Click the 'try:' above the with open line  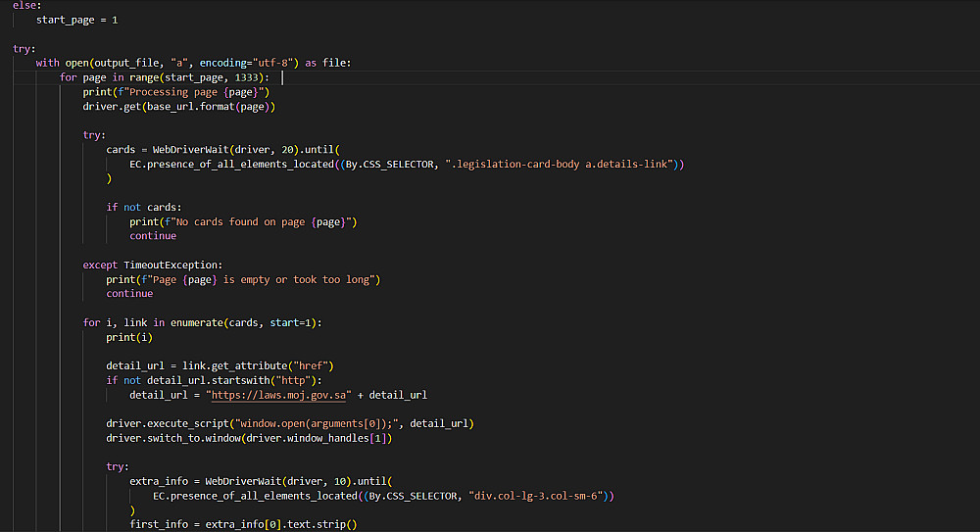pyautogui.click(x=24, y=49)
